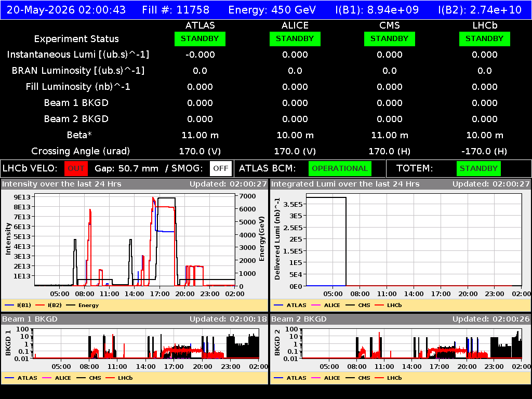Click the ATLAS BCM OPERATIONAL indicator

[340, 168]
